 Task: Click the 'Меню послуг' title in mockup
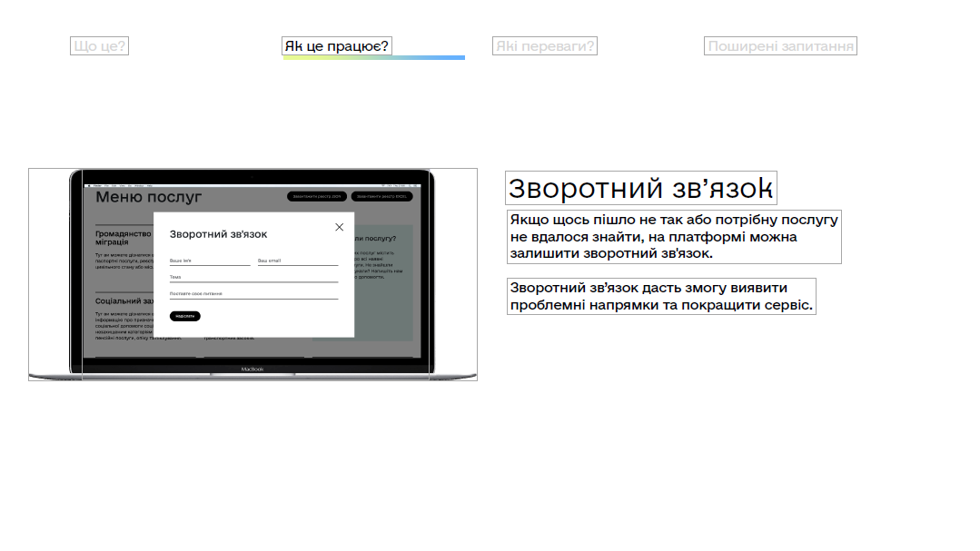(x=149, y=197)
